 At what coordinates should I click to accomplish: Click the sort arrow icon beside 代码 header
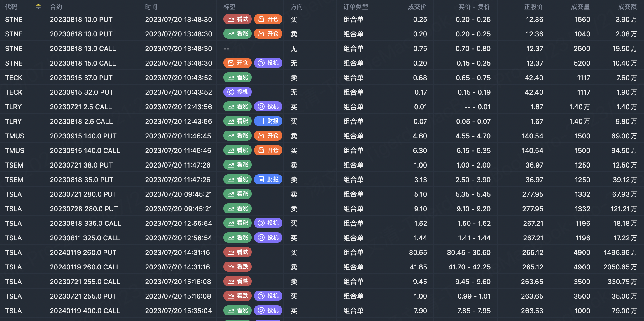click(x=38, y=6)
